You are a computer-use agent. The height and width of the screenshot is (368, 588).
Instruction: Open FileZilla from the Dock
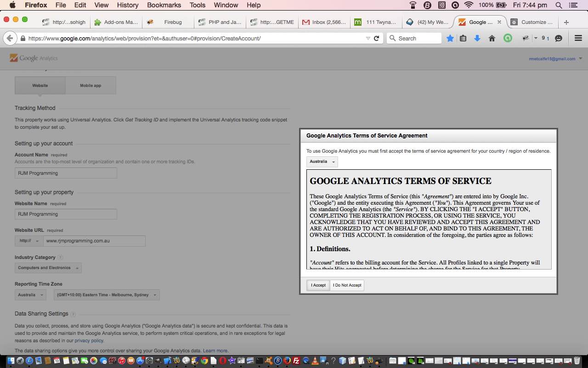point(296,361)
